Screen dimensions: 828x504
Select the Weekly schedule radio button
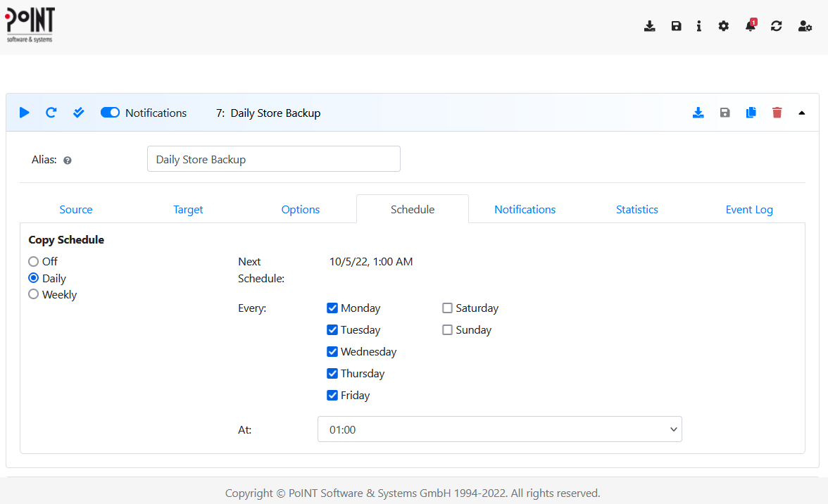33,294
